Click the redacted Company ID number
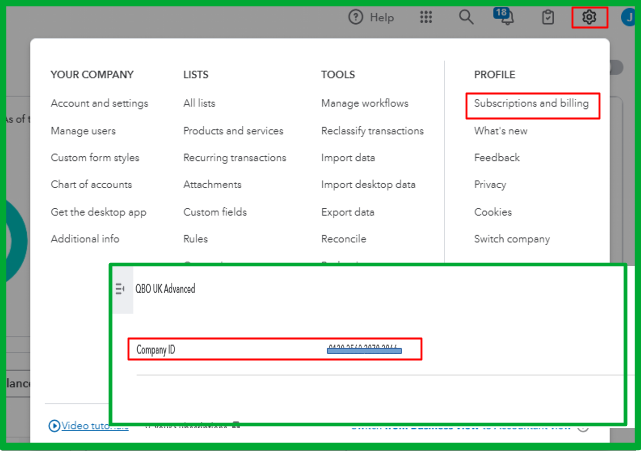641x451 pixels. tap(364, 349)
